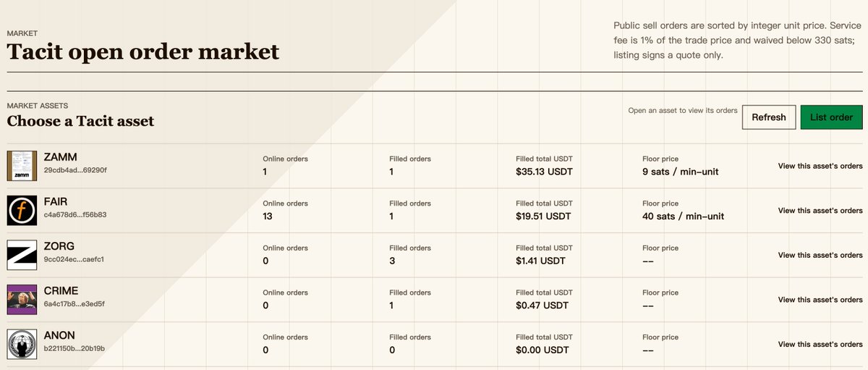Click the ZAMM asset icon
Screen dimensions: 868x370
(x=22, y=166)
